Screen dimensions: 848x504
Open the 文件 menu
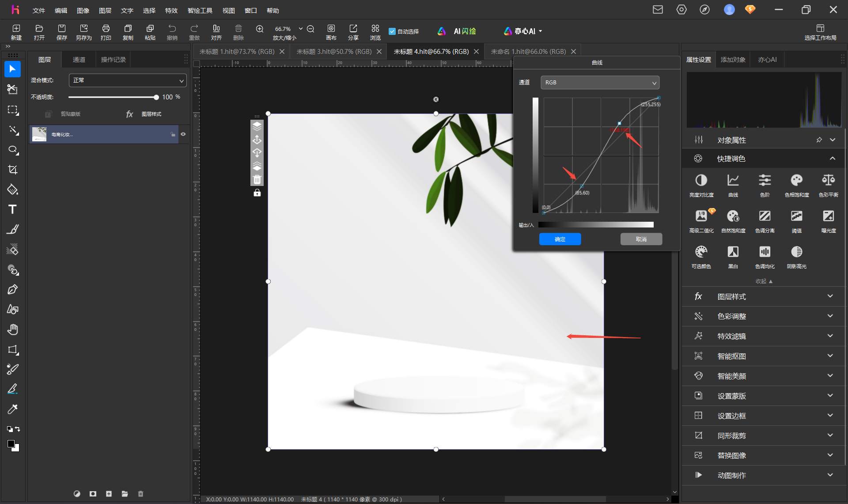click(39, 10)
